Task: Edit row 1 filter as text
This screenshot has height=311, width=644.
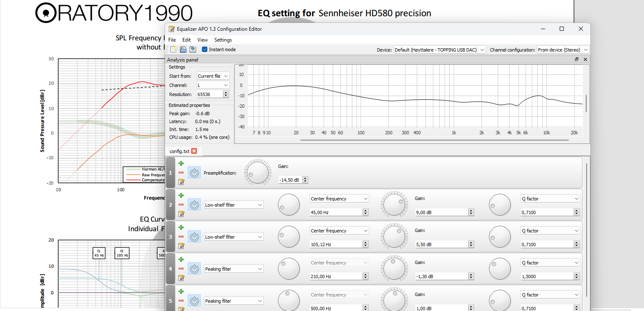Action: click(181, 182)
